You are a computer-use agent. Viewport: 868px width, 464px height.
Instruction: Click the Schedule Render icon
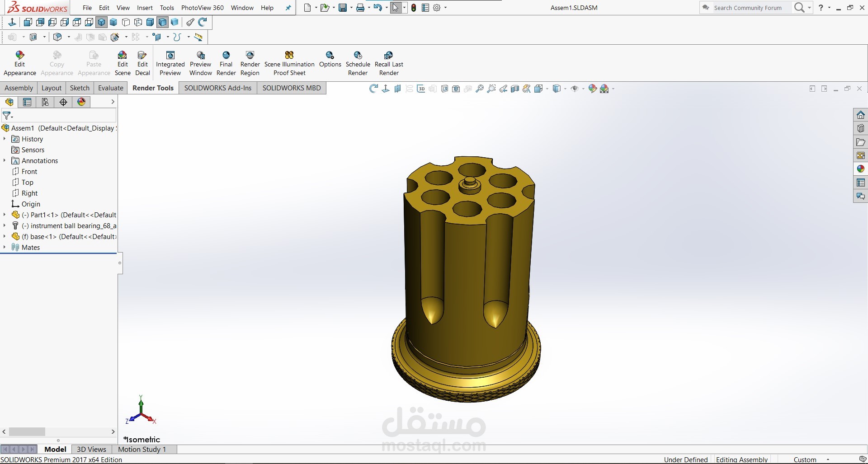pyautogui.click(x=358, y=63)
